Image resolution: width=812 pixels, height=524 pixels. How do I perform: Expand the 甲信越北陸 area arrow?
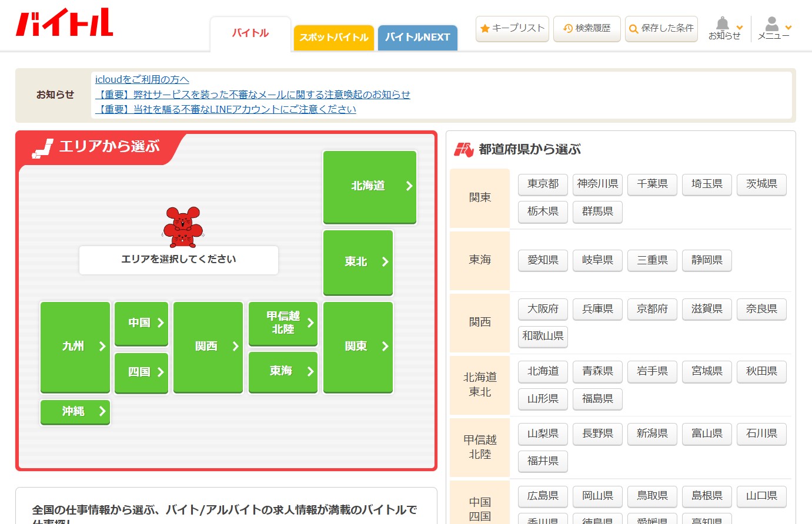tap(310, 323)
